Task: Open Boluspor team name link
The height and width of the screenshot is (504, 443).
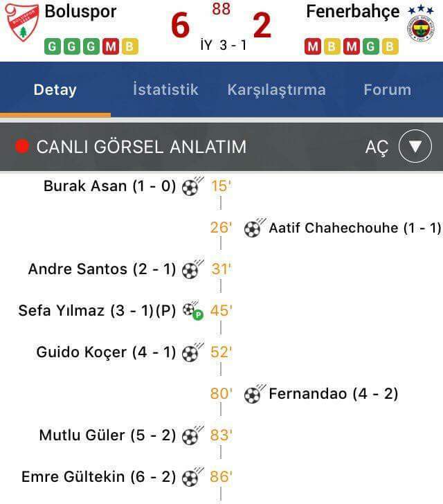Action: coord(80,12)
